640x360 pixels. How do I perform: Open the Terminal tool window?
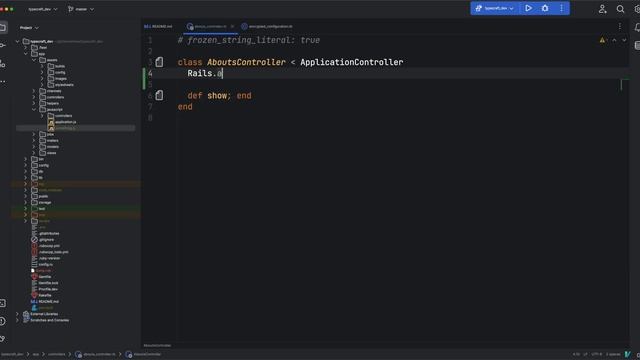[x=2, y=303]
